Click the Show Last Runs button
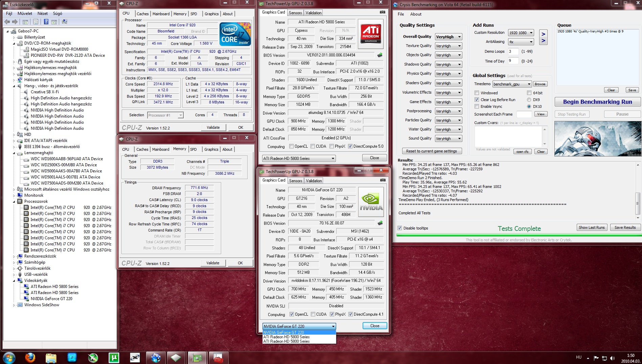Screen dimensions: 642x364 592,227
